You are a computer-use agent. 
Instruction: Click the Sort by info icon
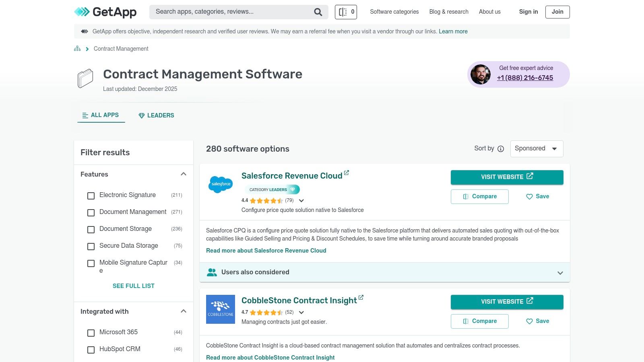click(x=501, y=149)
